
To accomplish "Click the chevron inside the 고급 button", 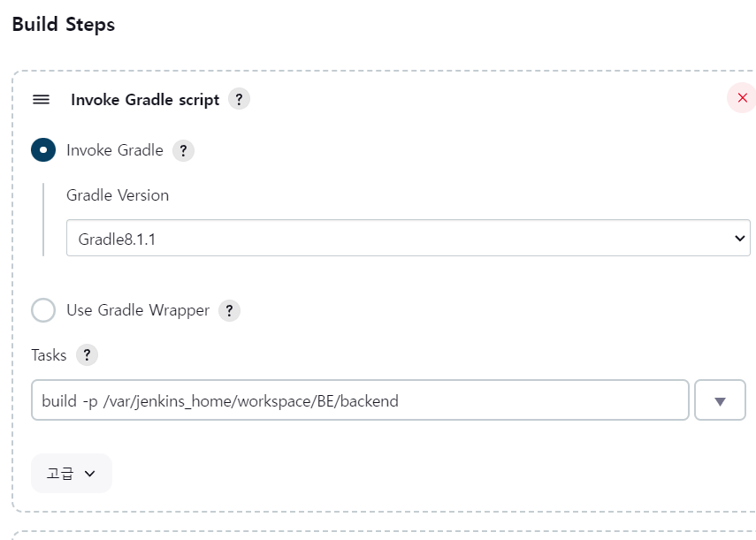I will (x=89, y=474).
